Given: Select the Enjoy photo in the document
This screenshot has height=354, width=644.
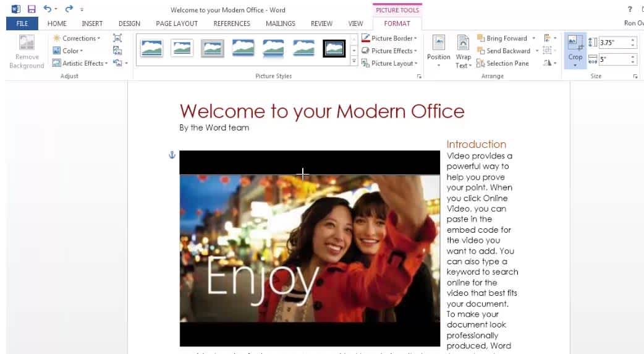Looking at the screenshot, I should click(310, 248).
